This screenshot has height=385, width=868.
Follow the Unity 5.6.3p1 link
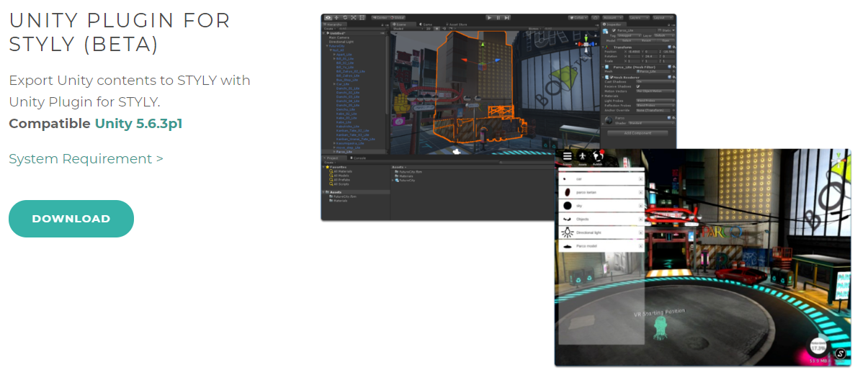[x=138, y=123]
